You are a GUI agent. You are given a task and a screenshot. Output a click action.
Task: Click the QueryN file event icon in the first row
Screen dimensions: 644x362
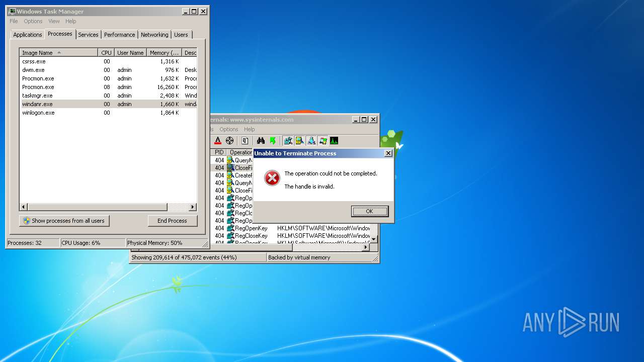pos(230,160)
